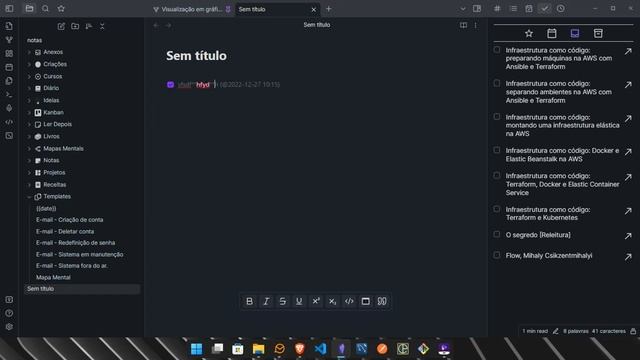Expand the Kanban folder
Viewport: 640px width, 360px height.
[29, 113]
